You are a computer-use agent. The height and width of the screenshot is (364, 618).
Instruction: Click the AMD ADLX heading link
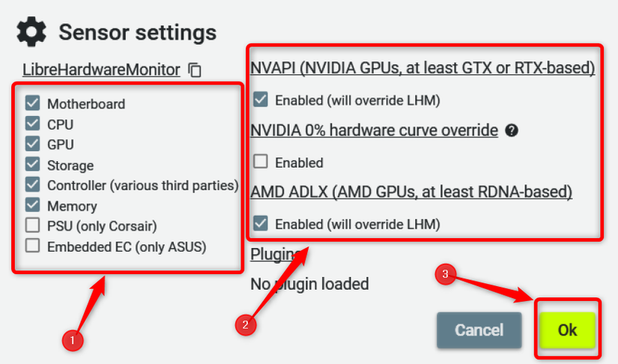click(411, 192)
